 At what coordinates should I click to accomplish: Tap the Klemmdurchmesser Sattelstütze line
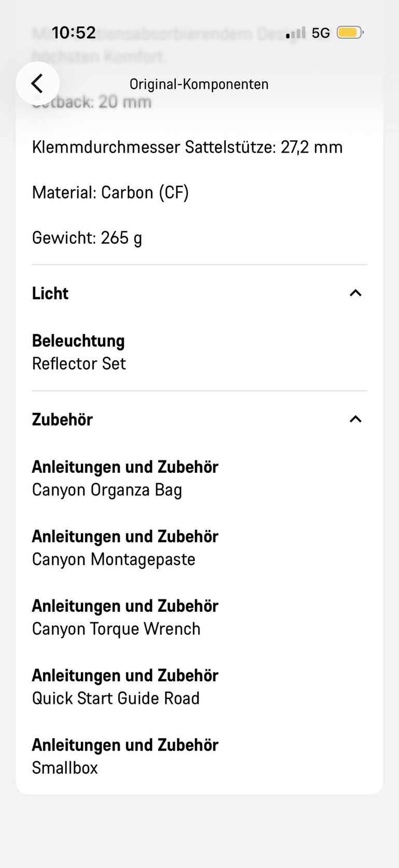coord(187,147)
